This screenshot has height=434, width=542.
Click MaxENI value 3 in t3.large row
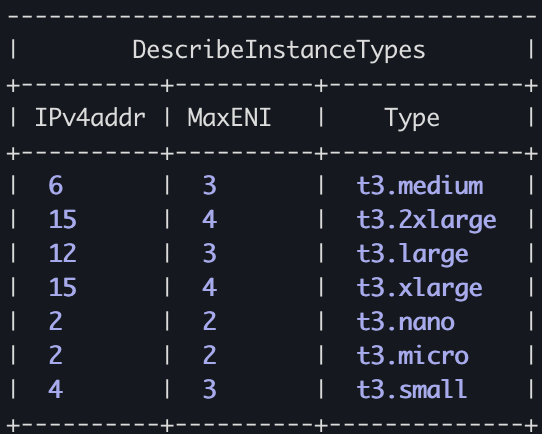[209, 253]
